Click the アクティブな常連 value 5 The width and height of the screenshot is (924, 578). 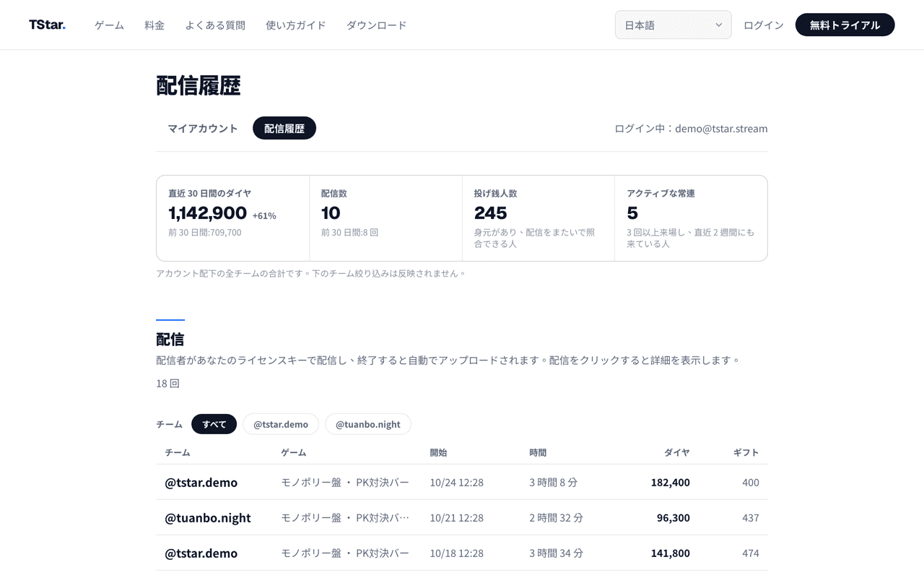tap(632, 213)
